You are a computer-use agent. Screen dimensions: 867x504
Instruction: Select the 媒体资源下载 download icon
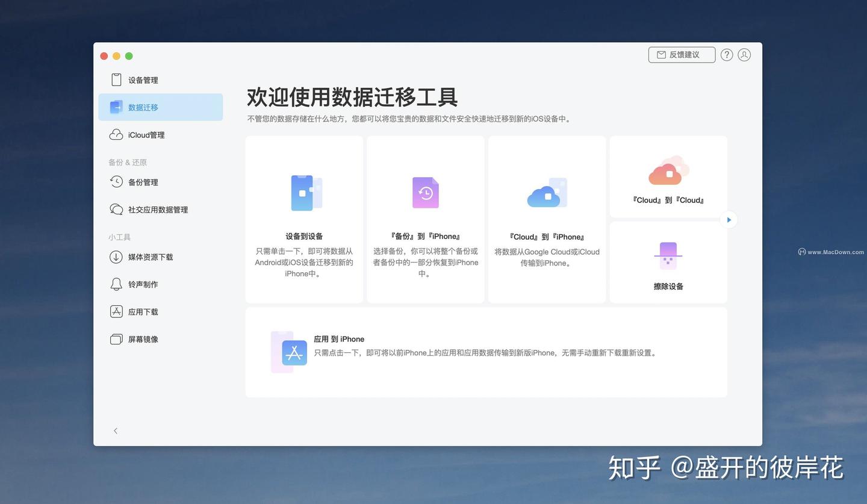tap(116, 257)
